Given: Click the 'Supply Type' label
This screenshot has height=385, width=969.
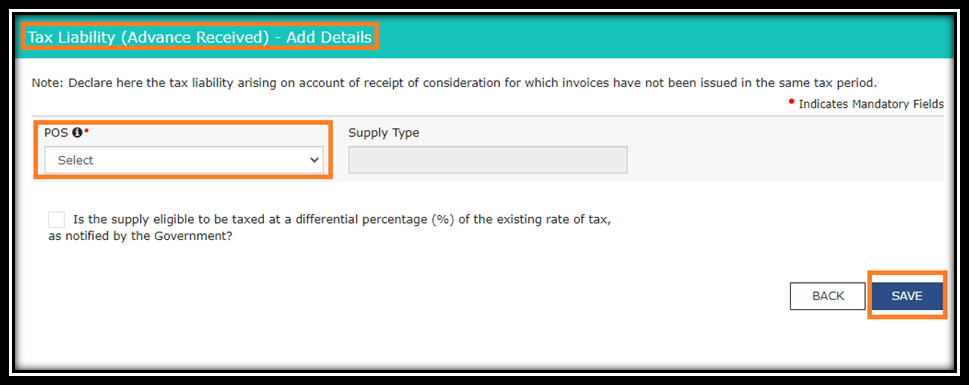Looking at the screenshot, I should (x=384, y=133).
